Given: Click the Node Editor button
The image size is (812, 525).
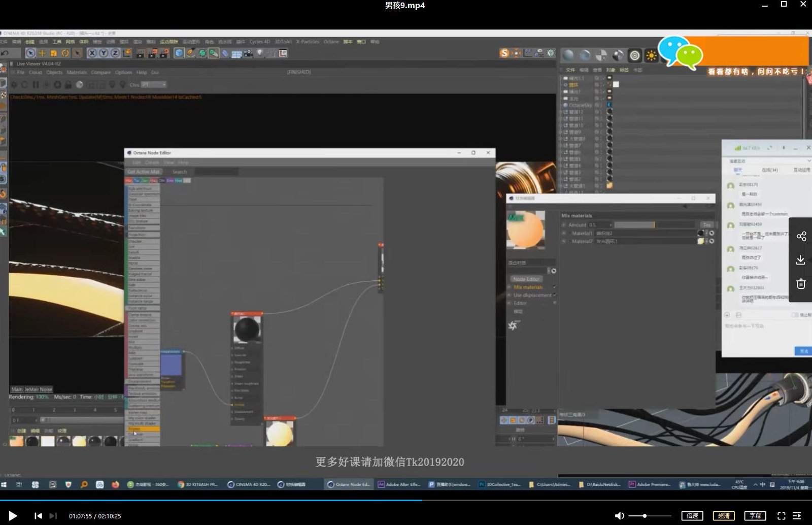Looking at the screenshot, I should (526, 279).
